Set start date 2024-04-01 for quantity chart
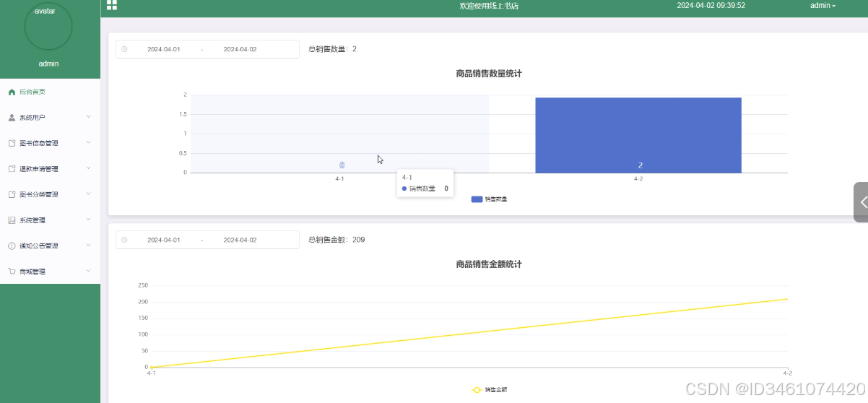868x403 pixels. coord(164,49)
